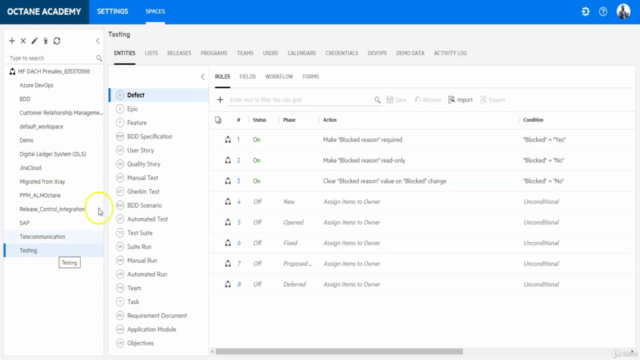Click the horizontal scrollbar of rules grid
The image size is (640, 360).
(x=339, y=351)
